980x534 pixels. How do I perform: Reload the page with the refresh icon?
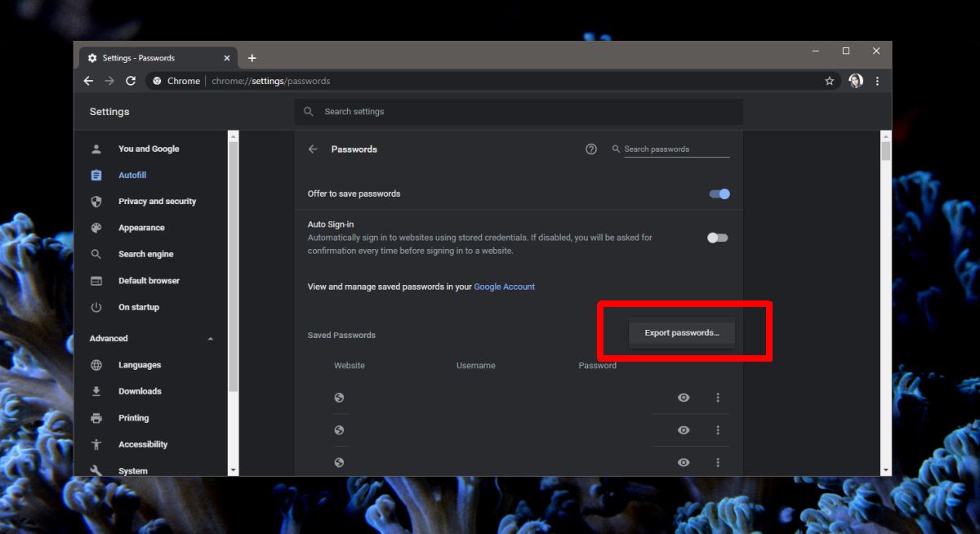tap(131, 81)
